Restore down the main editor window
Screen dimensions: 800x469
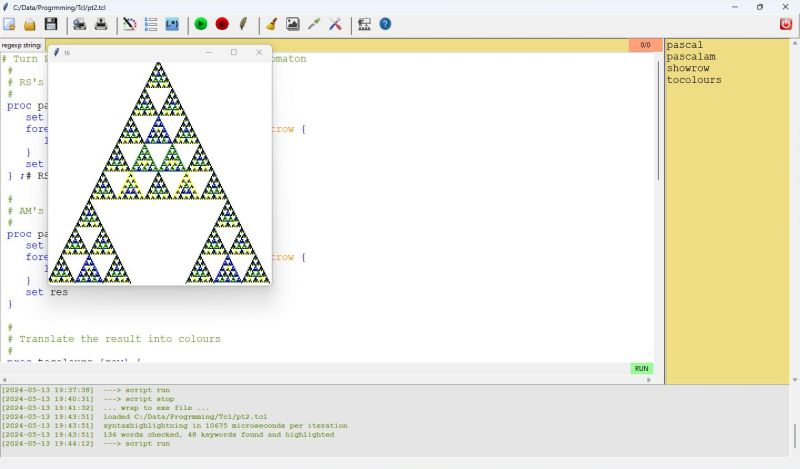[x=760, y=7]
